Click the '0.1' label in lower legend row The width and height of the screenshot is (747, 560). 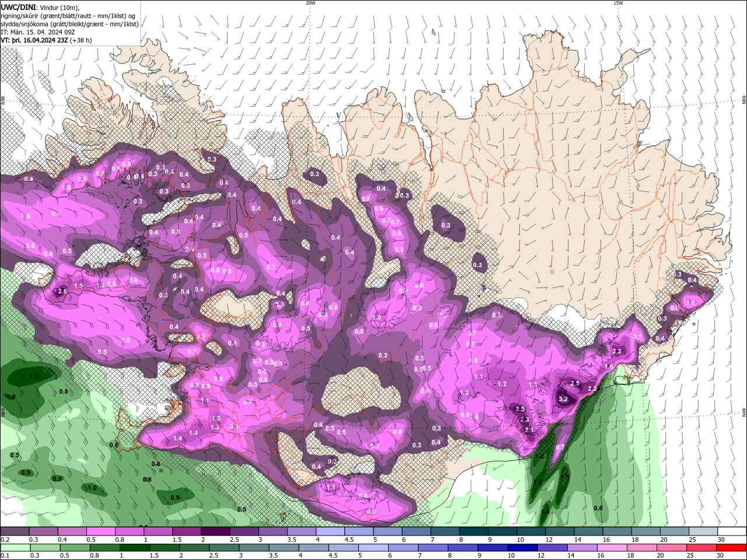click(5, 555)
